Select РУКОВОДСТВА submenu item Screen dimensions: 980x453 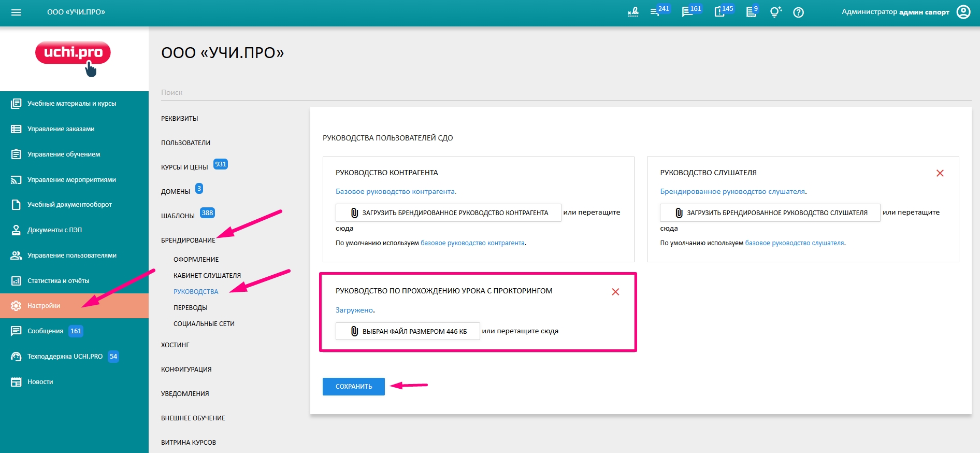[x=196, y=292]
